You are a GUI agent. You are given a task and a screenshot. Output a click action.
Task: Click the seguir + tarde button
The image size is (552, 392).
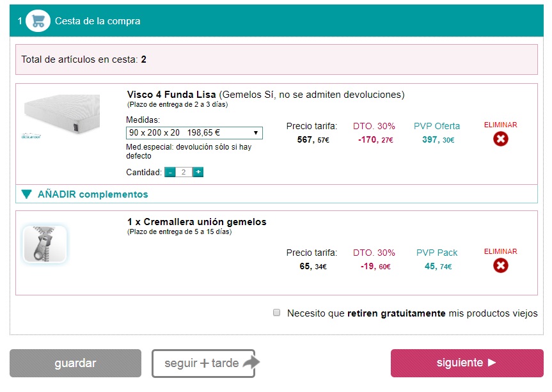pyautogui.click(x=201, y=363)
